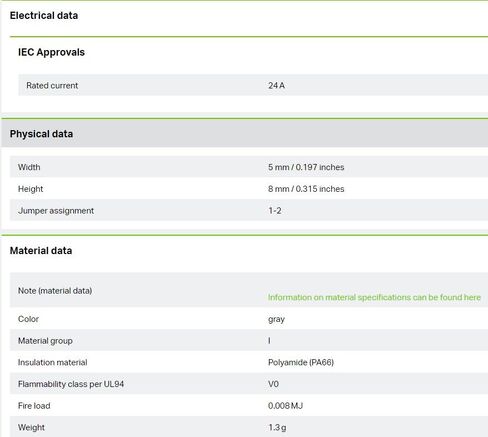The height and width of the screenshot is (437, 488).
Task: Click the Material group row label
Action: pyautogui.click(x=45, y=341)
